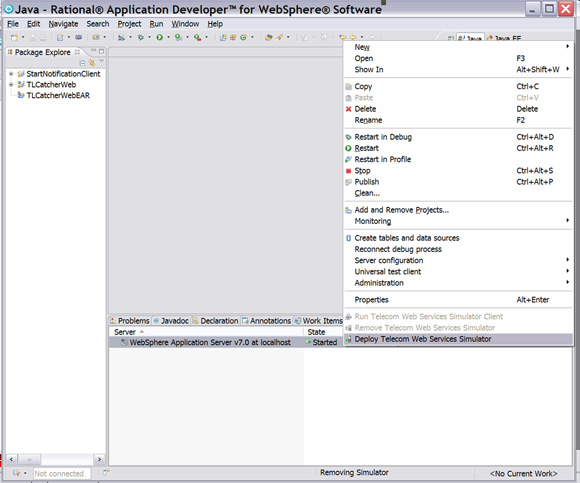Click the Open Perspective icon
The image size is (580, 483).
tap(451, 38)
